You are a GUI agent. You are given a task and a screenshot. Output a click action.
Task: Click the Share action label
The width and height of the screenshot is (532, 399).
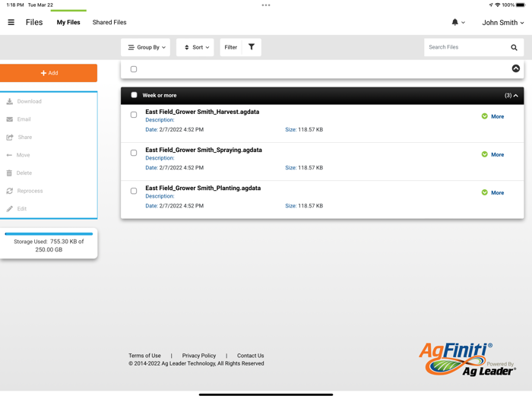(x=25, y=138)
